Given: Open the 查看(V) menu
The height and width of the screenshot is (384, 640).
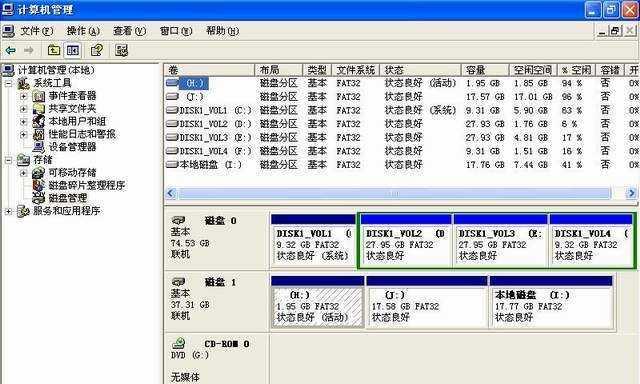Looking at the screenshot, I should coord(129,31).
